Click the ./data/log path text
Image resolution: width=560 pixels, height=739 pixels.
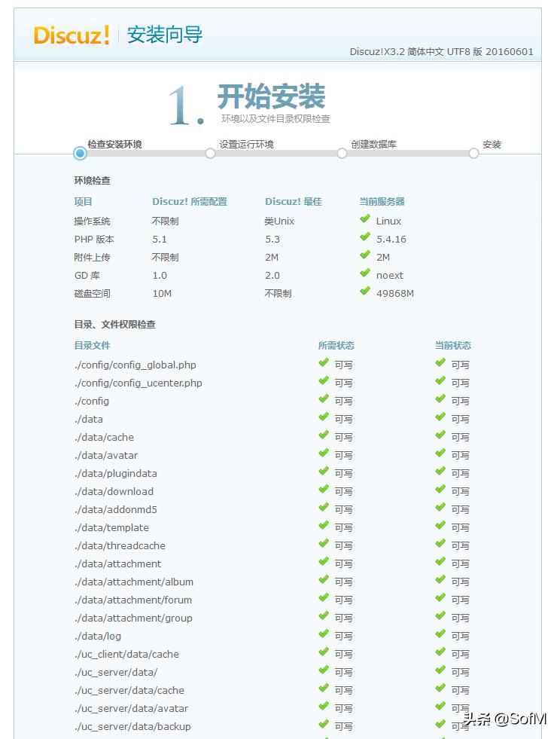point(98,637)
